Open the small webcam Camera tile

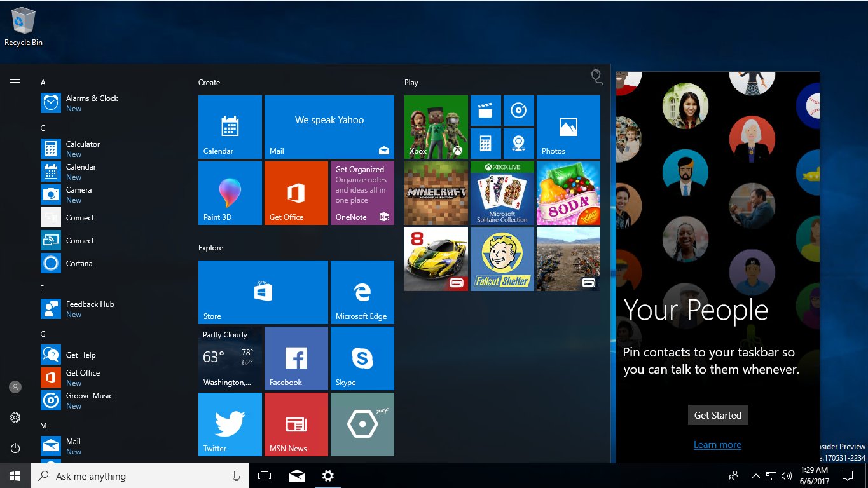click(x=519, y=144)
